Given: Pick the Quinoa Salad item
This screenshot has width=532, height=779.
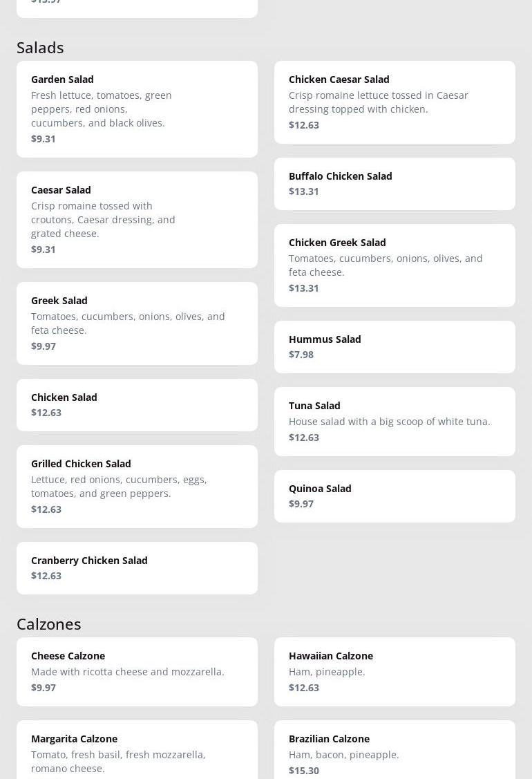Looking at the screenshot, I should coord(395,496).
